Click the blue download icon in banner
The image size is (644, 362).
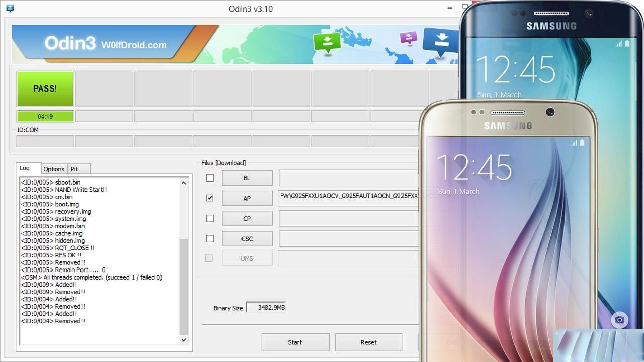pos(441,41)
